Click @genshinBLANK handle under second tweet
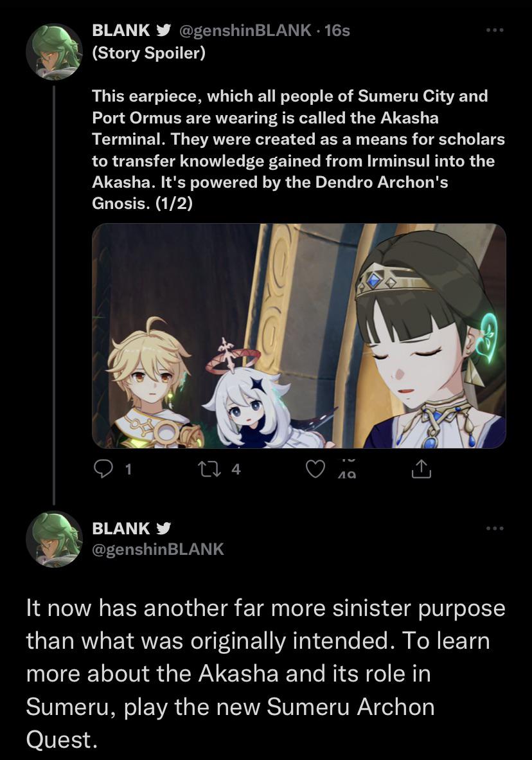 158,549
